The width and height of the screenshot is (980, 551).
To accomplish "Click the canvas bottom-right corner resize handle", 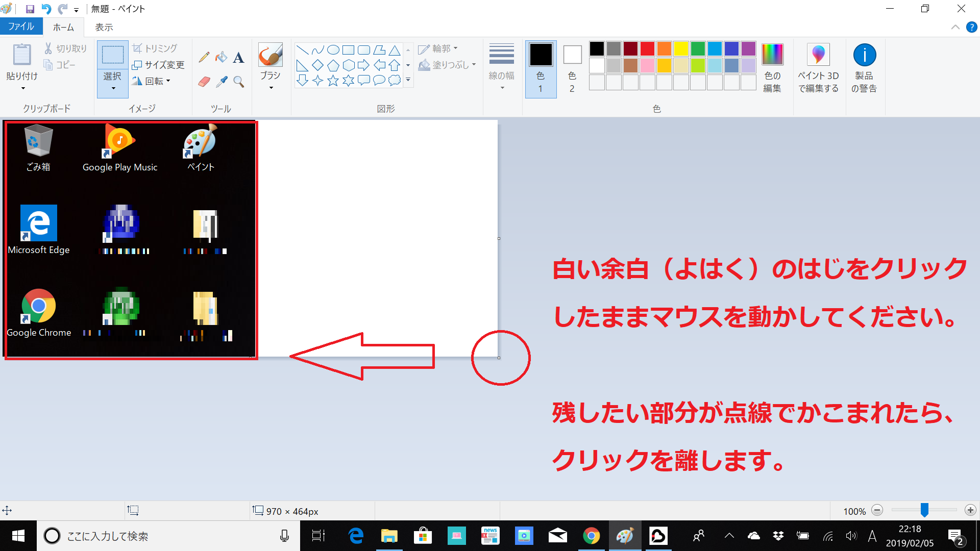I will click(x=499, y=358).
